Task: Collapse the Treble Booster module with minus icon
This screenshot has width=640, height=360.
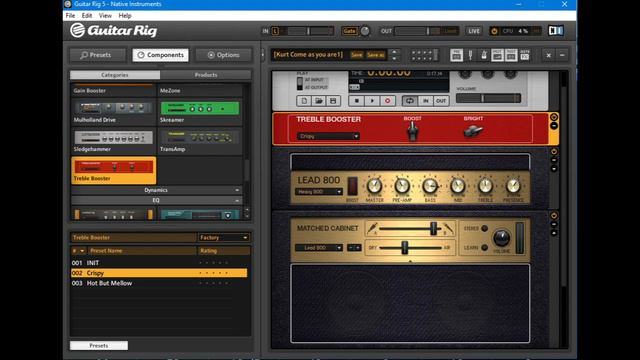Action: click(554, 126)
